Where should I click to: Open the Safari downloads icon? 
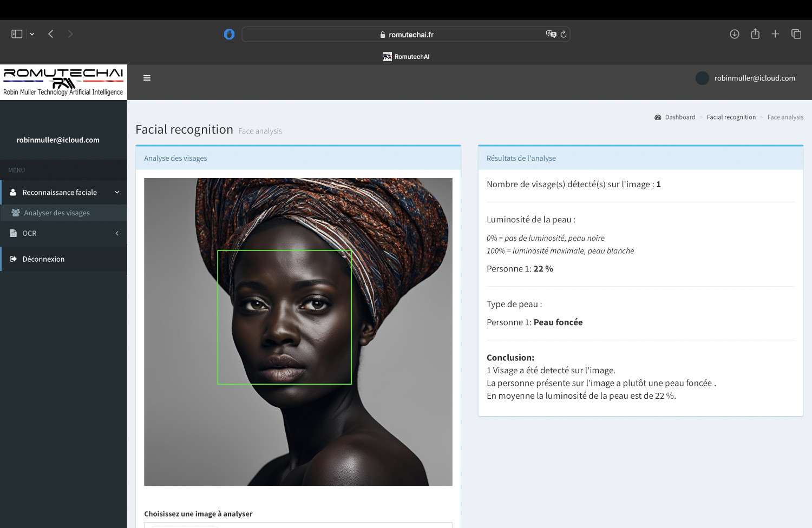[x=734, y=34]
